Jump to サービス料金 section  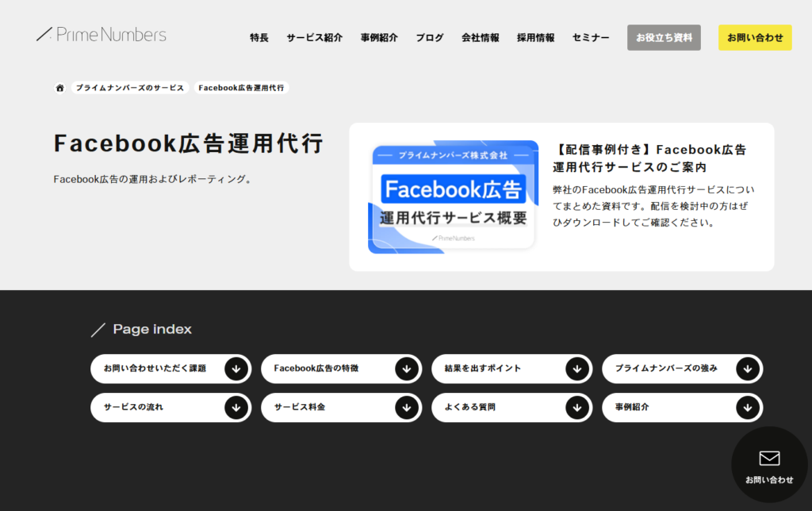point(341,407)
